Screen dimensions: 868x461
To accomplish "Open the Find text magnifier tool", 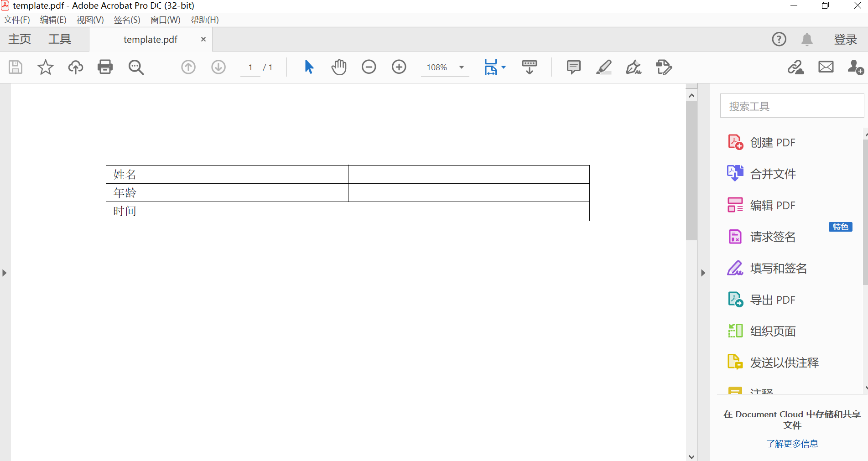I will click(136, 67).
